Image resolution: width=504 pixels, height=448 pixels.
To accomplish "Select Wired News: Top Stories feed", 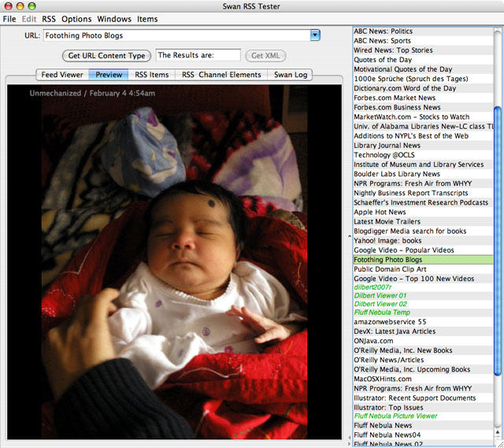I will point(393,50).
